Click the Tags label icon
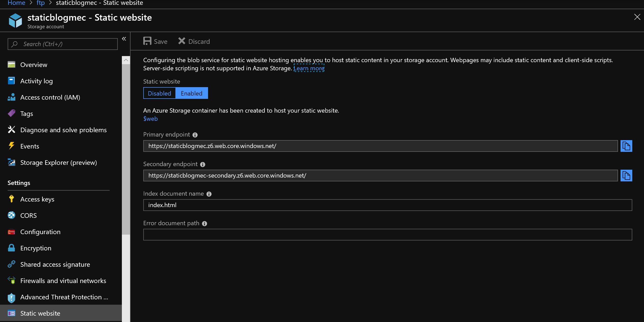 point(11,113)
